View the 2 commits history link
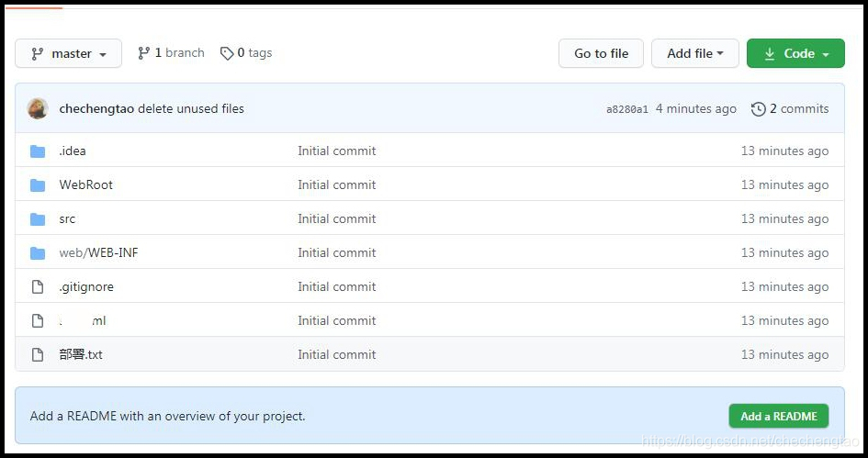This screenshot has width=868, height=458. (798, 108)
